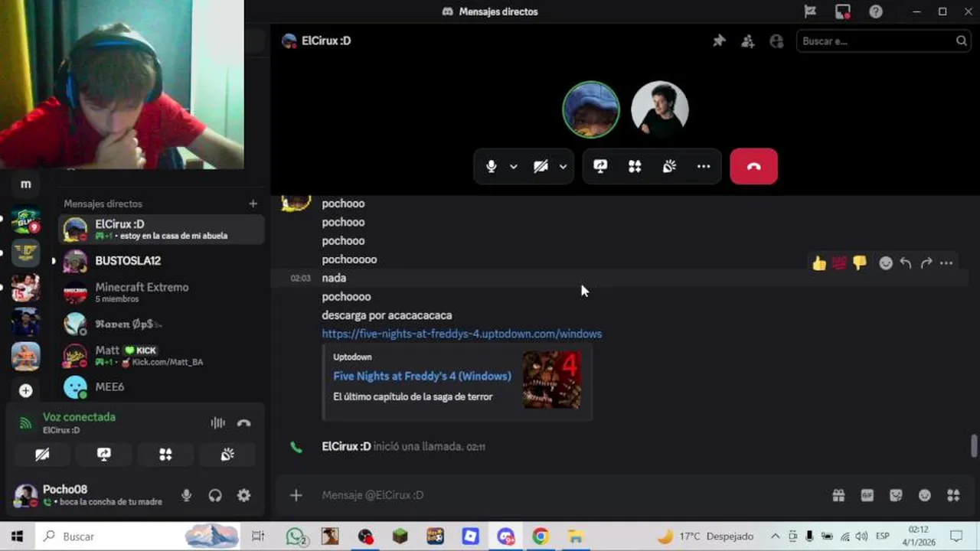Screen dimensions: 980x551
Task: Open soundboard in the call controls
Action: point(669,166)
